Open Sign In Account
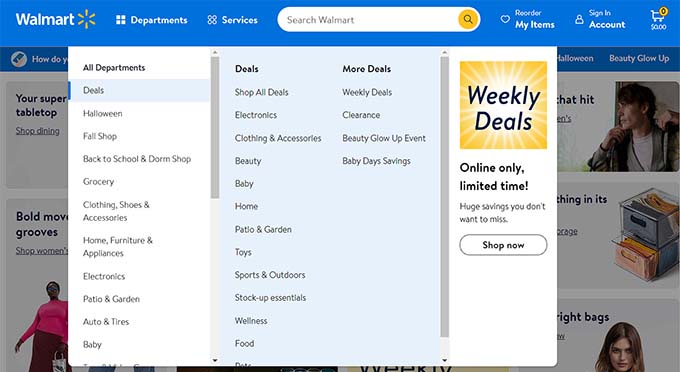This screenshot has height=372, width=680. tap(600, 19)
